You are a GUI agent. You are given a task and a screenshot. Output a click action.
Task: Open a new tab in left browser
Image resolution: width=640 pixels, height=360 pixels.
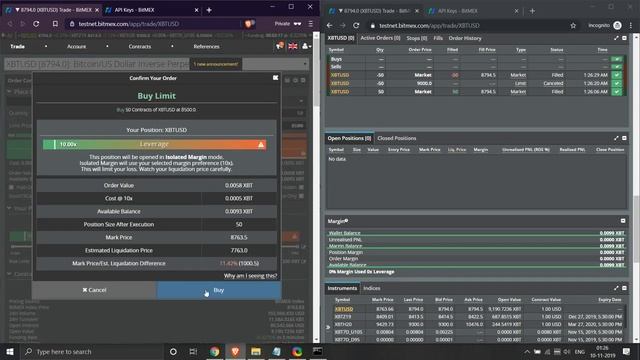pyautogui.click(x=209, y=10)
